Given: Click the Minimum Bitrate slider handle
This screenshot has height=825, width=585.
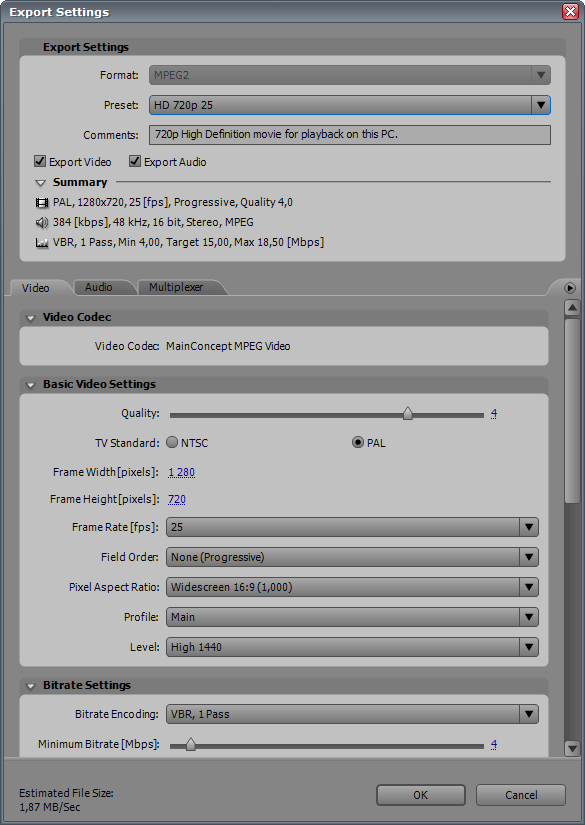Looking at the screenshot, I should click(x=190, y=744).
